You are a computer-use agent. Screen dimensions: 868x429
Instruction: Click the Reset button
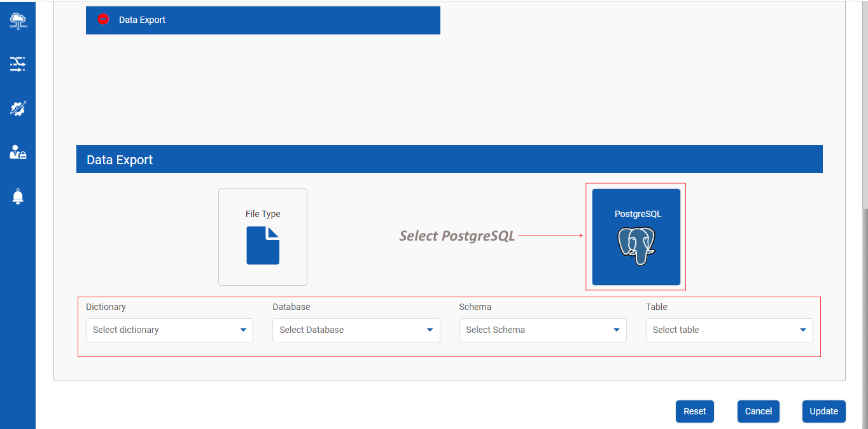(x=695, y=411)
